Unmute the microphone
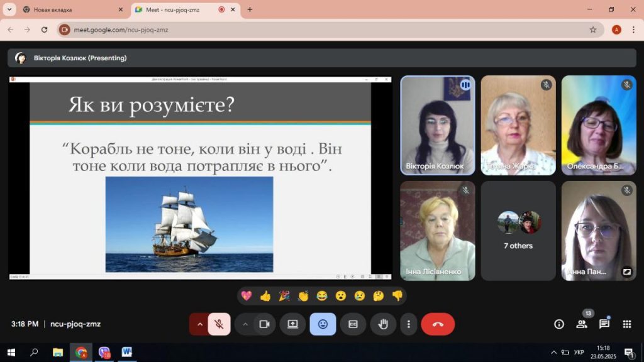 coord(219,324)
